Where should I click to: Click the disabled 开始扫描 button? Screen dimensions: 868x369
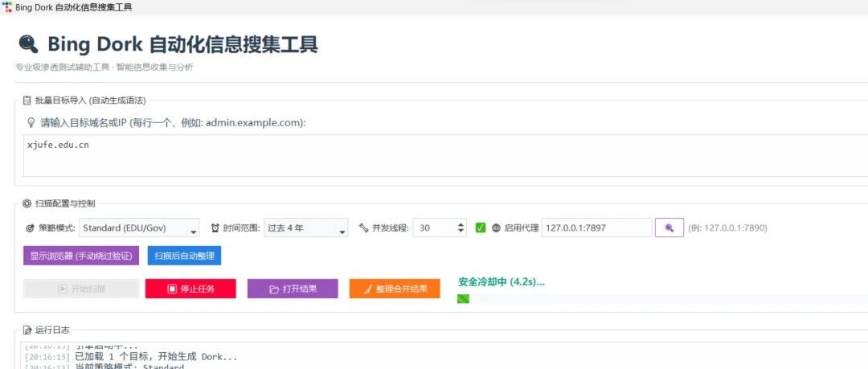(81, 289)
